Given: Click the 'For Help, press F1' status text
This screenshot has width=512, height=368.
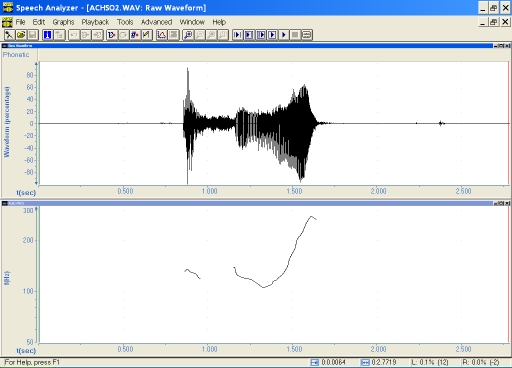Looking at the screenshot, I should (x=32, y=362).
